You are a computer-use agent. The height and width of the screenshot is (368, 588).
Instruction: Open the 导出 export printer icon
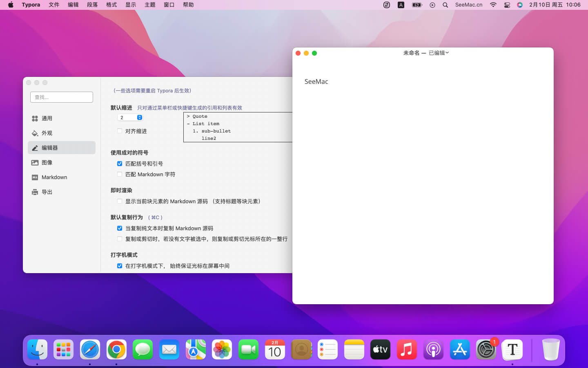(x=35, y=192)
